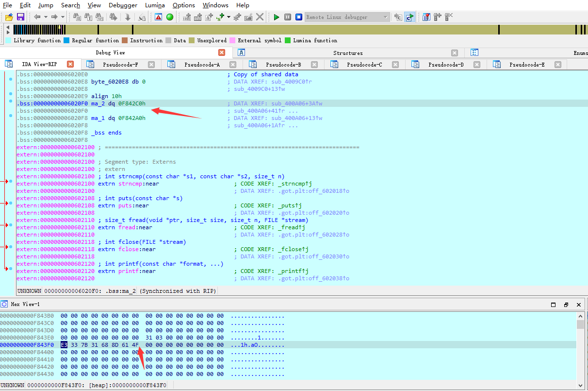Click the blue stop process button

tap(299, 17)
